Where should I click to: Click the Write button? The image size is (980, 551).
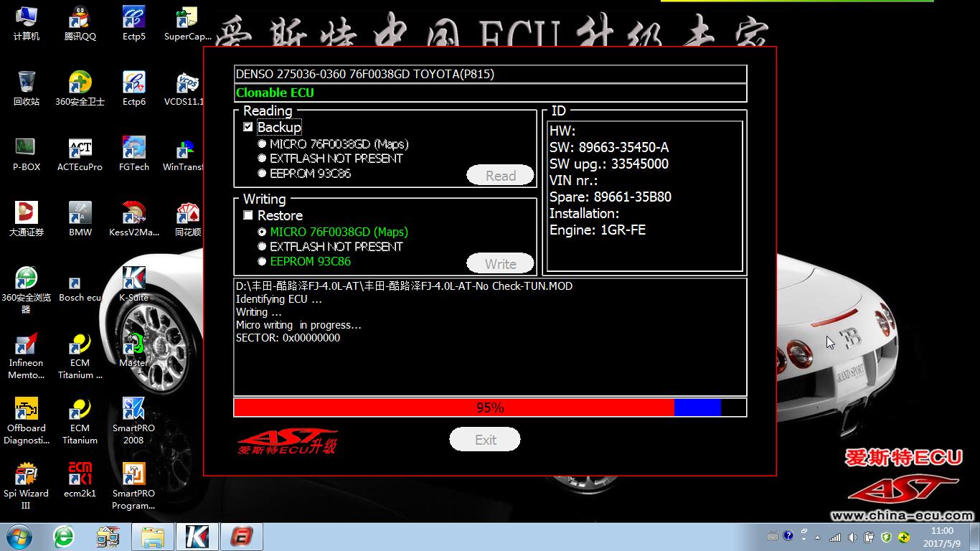pyautogui.click(x=500, y=264)
